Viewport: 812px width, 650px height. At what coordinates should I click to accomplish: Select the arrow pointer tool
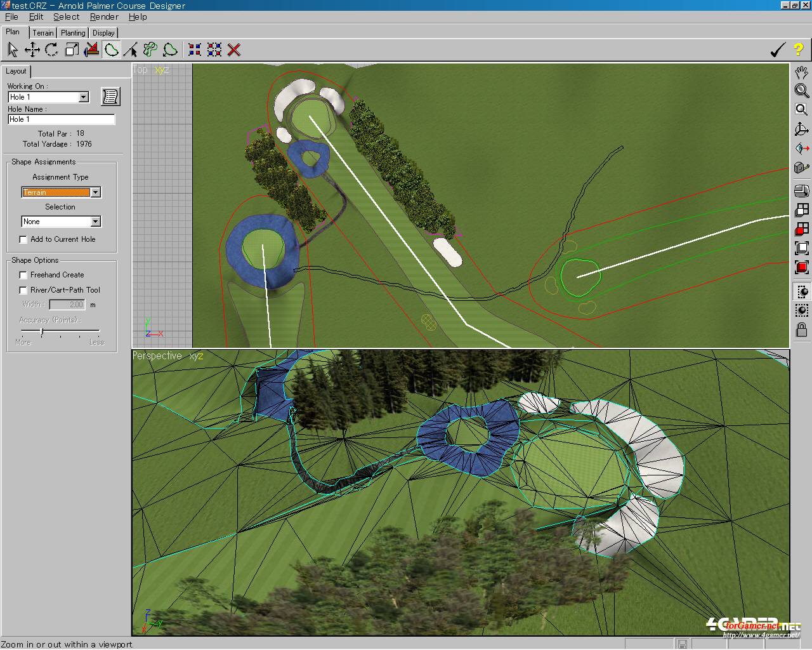(x=12, y=50)
